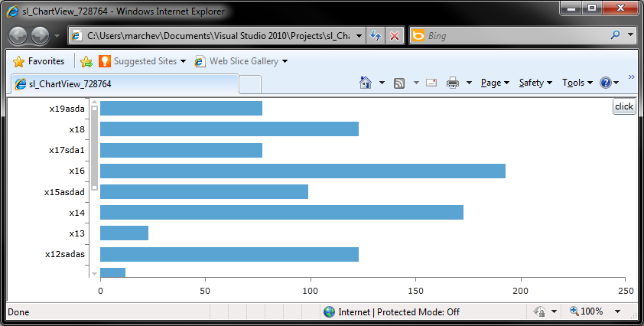Open the search provider dropdown arrow
The image size is (644, 326).
point(631,35)
